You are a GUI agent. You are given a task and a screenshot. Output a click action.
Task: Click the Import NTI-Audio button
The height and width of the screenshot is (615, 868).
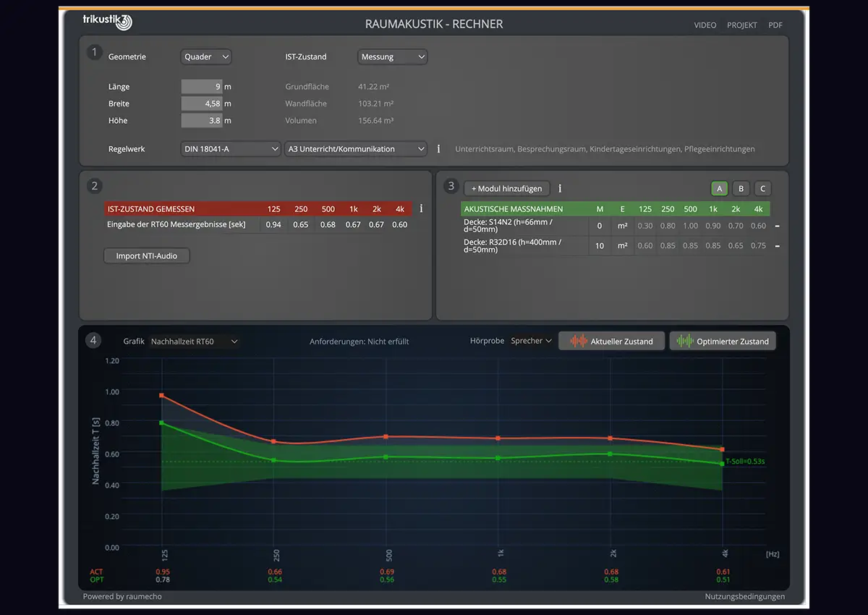tap(147, 255)
